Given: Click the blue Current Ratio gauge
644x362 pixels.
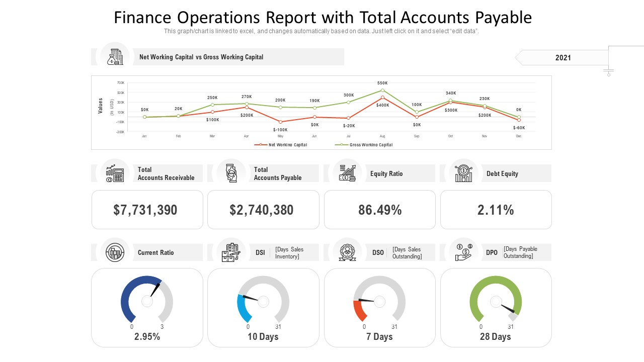Looking at the screenshot, I should click(x=147, y=300).
